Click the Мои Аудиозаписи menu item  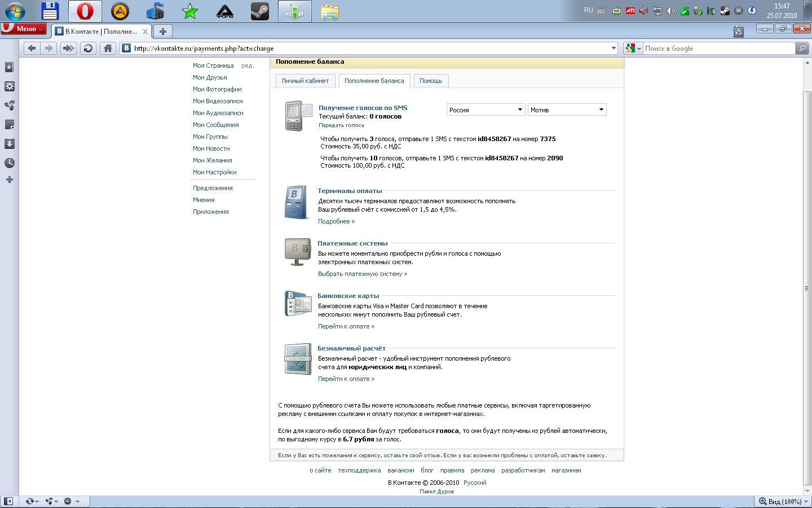218,113
